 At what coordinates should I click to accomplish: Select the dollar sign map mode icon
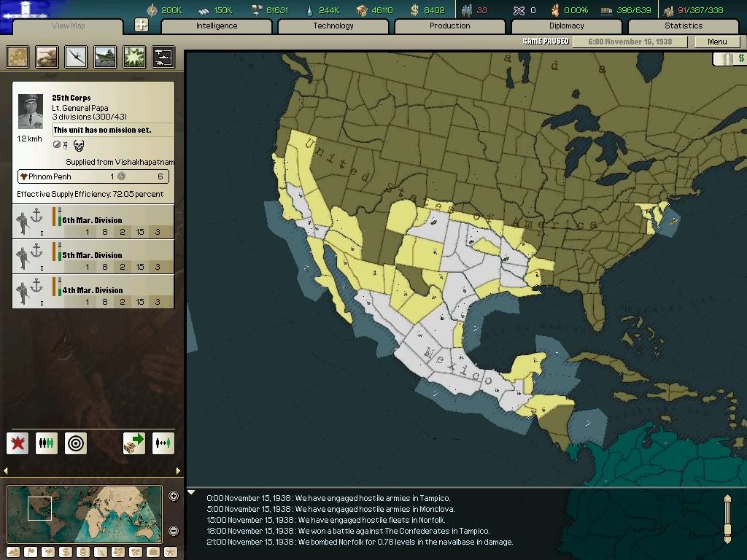pyautogui.click(x=65, y=553)
